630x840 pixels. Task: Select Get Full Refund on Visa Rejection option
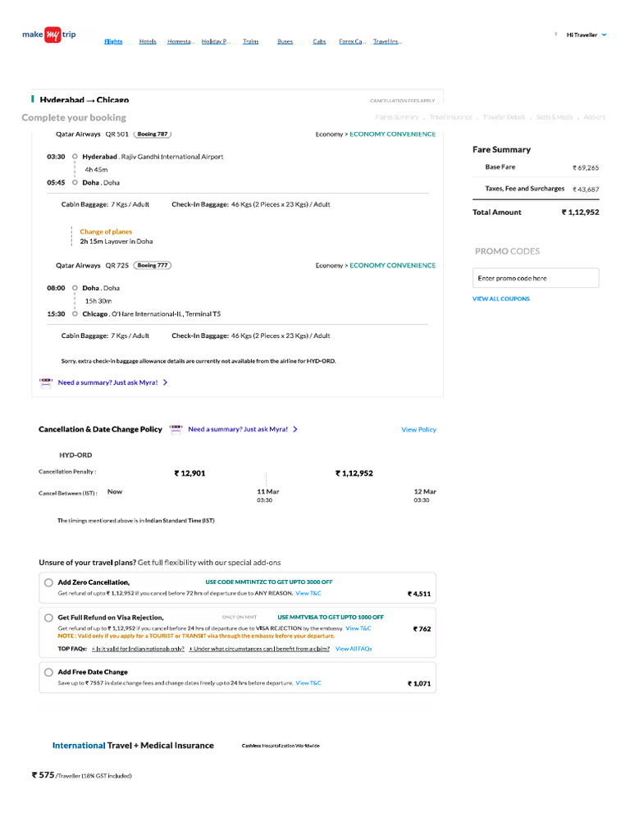pos(48,618)
